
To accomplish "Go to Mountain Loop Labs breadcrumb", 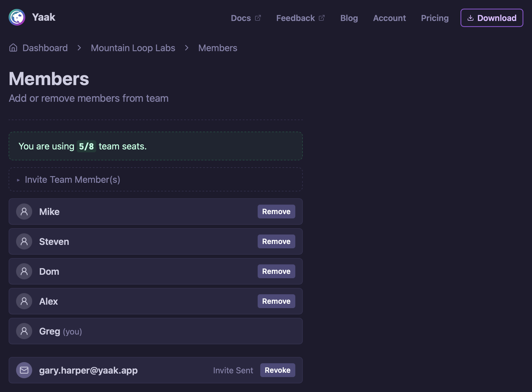I will pyautogui.click(x=133, y=48).
